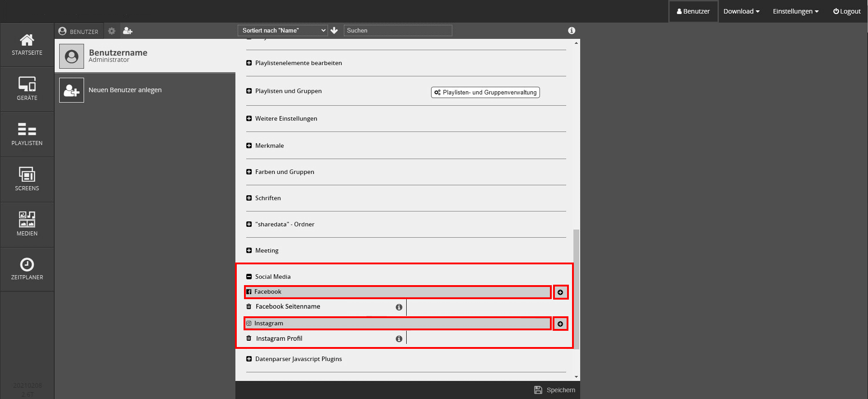Viewport: 868px width, 399px height.
Task: Open the sort by Name dropdown
Action: (283, 30)
